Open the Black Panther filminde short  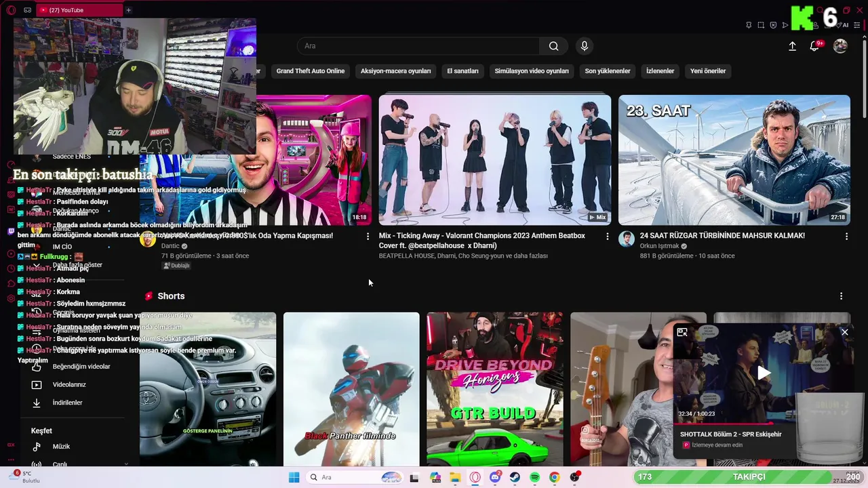click(351, 389)
